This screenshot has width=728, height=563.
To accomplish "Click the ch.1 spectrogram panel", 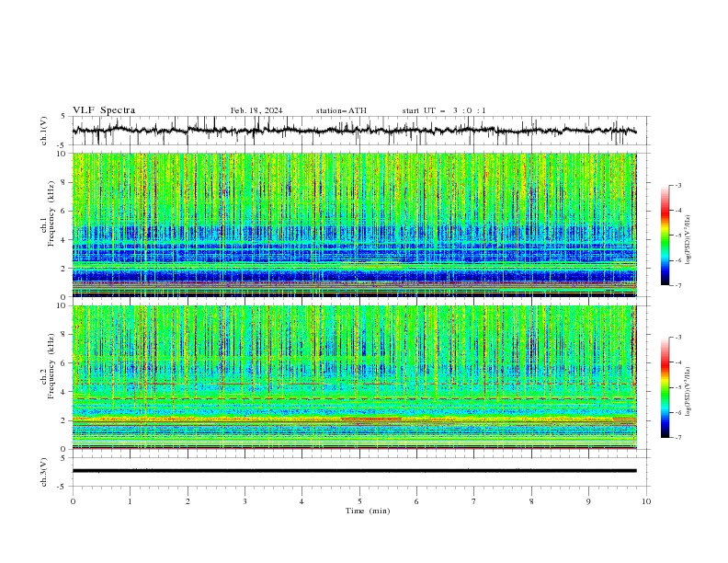I will (354, 224).
